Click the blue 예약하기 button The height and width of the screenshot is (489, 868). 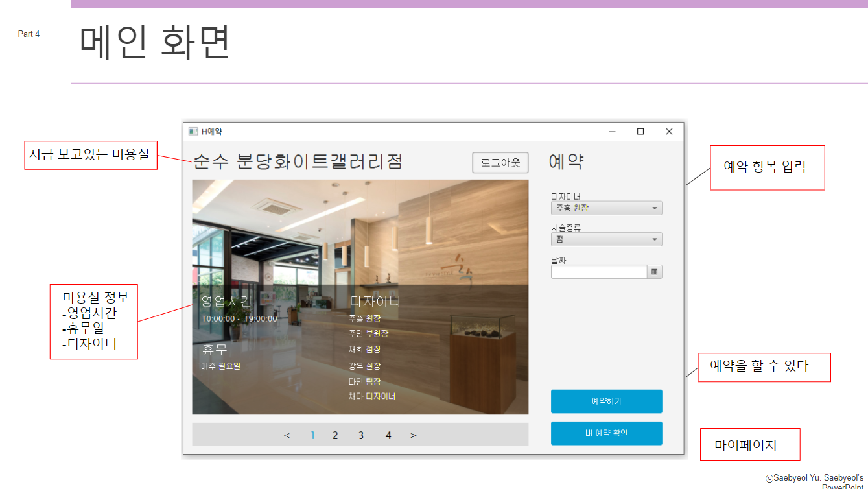[606, 401]
